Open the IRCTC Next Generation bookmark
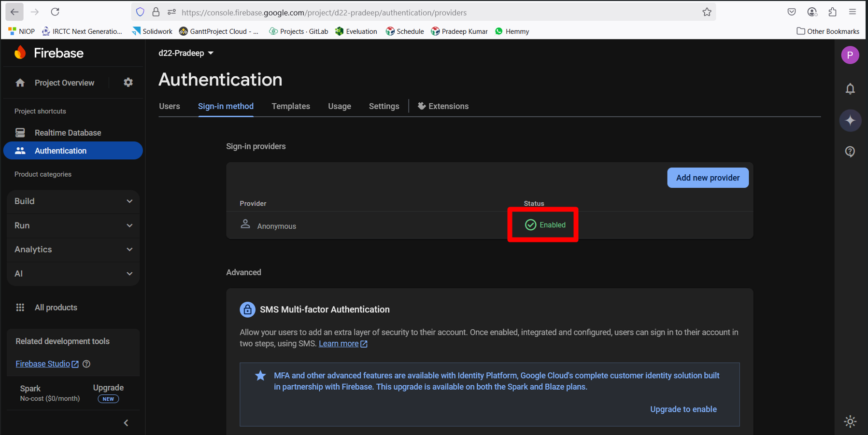Screen dimensions: 868x435 82,31
